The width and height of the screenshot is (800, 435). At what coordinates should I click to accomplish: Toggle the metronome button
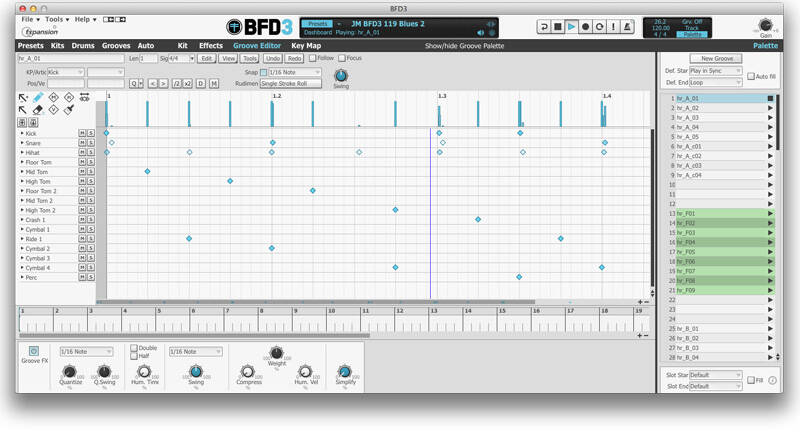pos(627,27)
